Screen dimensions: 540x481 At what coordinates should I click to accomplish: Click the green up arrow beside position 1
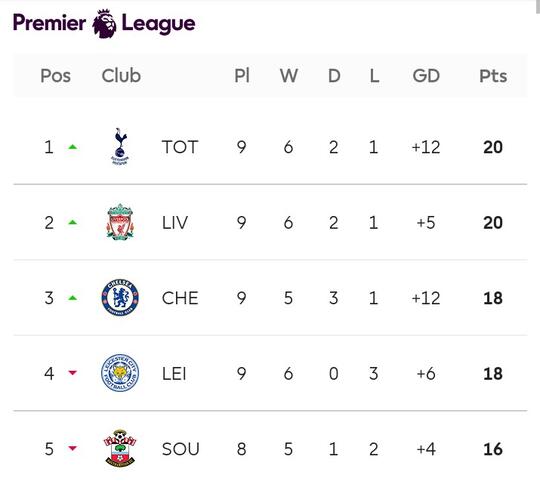72,147
